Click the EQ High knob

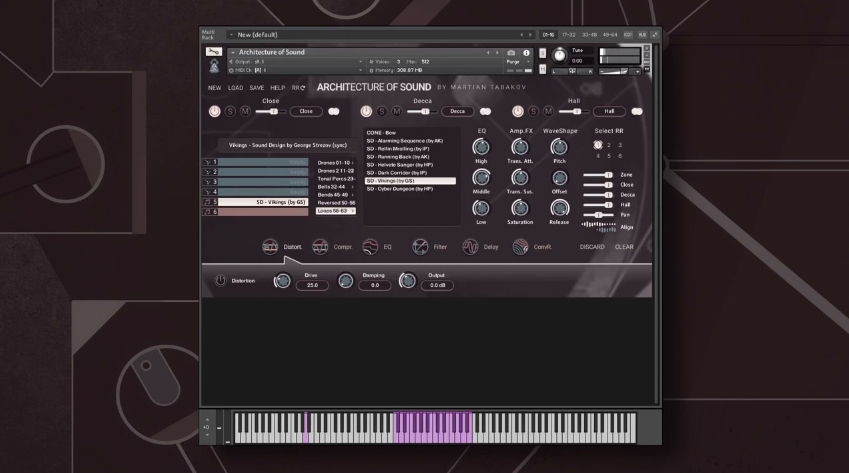coord(481,147)
